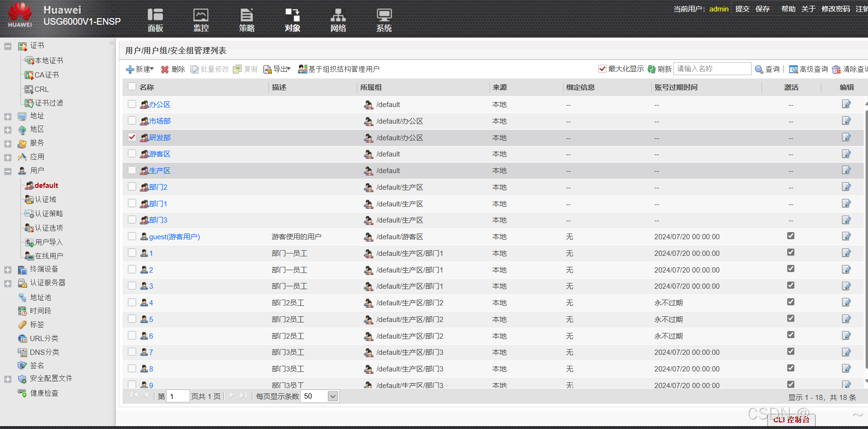Open the CLI 控制台 console button
Viewport: 868px width, 429px height.
(x=791, y=420)
